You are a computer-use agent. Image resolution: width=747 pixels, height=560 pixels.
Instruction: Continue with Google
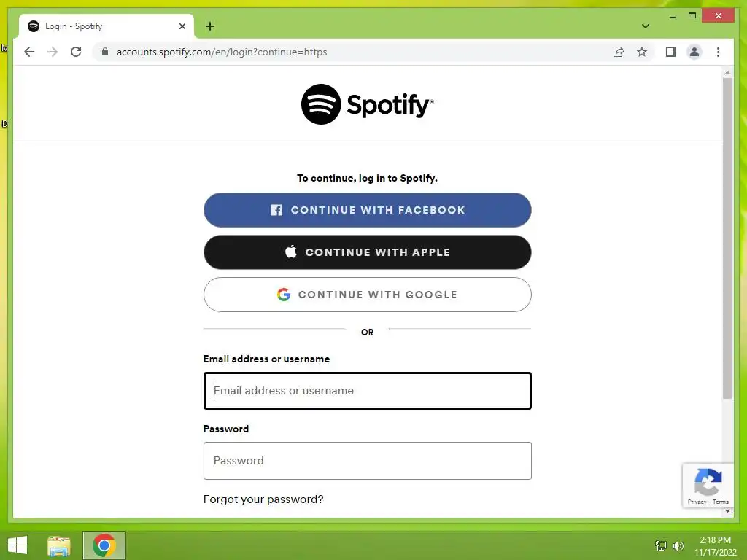[x=368, y=295]
